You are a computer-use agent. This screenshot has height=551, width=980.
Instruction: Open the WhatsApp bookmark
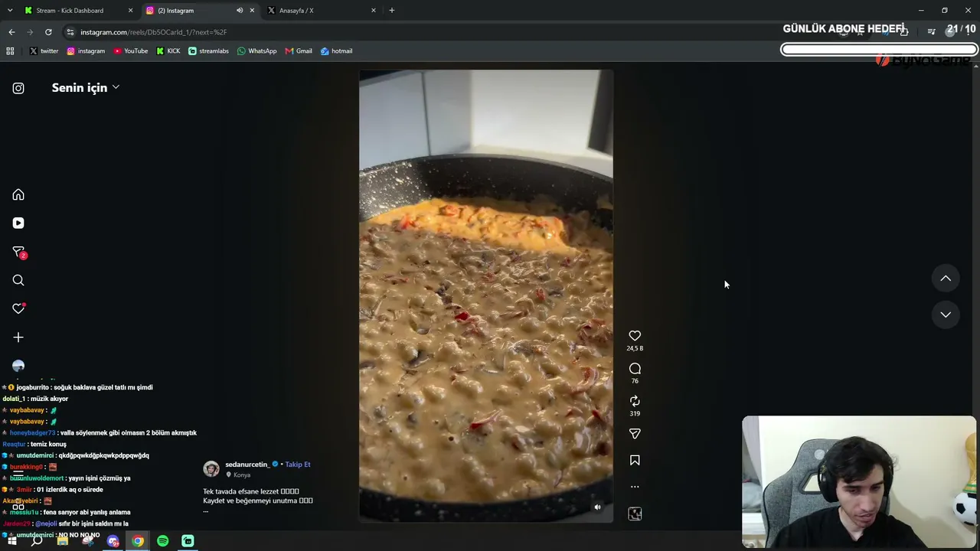tap(256, 51)
